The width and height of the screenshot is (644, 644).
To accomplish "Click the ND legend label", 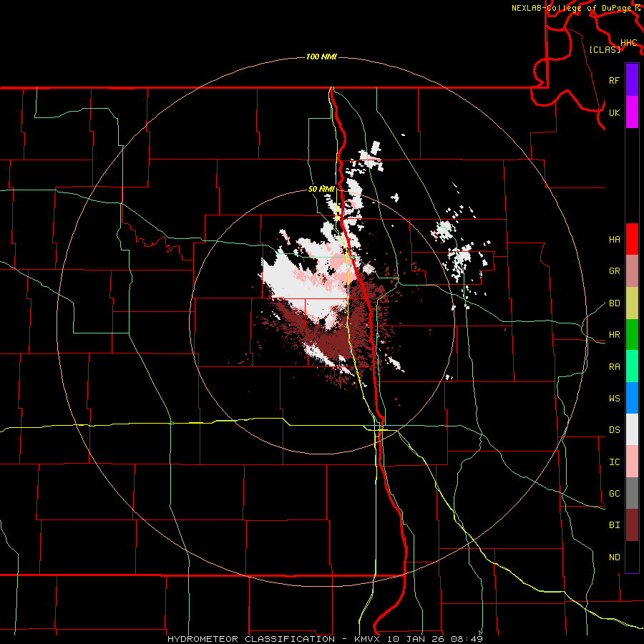I will (614, 557).
